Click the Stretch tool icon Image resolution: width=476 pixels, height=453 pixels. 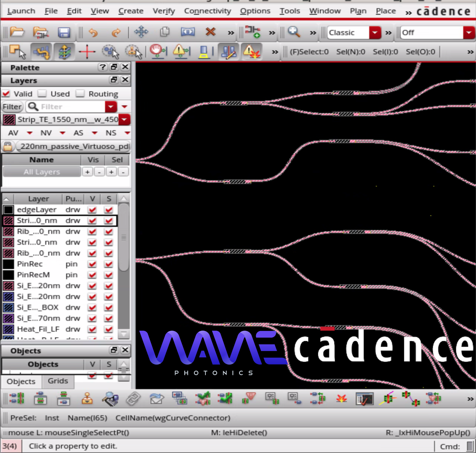[x=188, y=32]
